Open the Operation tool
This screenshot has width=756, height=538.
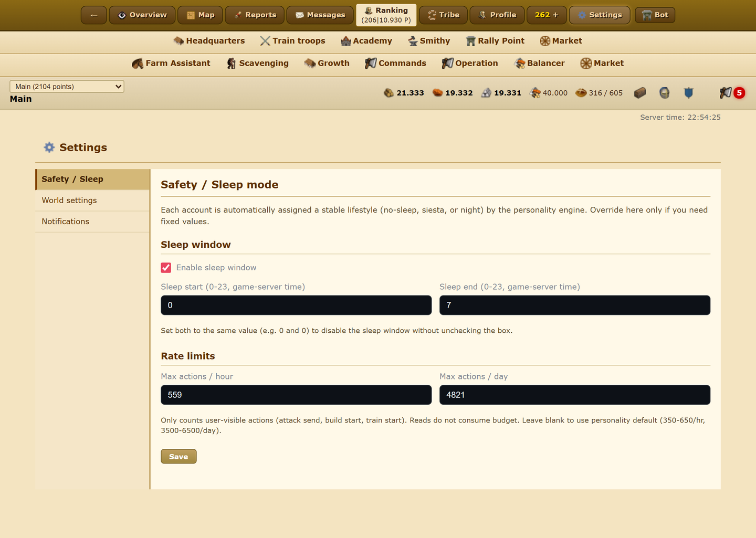click(470, 64)
